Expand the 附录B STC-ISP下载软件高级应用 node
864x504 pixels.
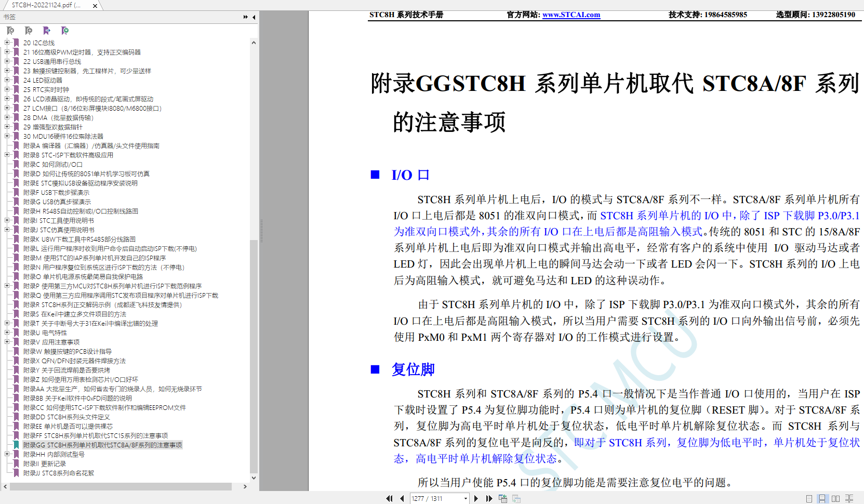[x=7, y=155]
